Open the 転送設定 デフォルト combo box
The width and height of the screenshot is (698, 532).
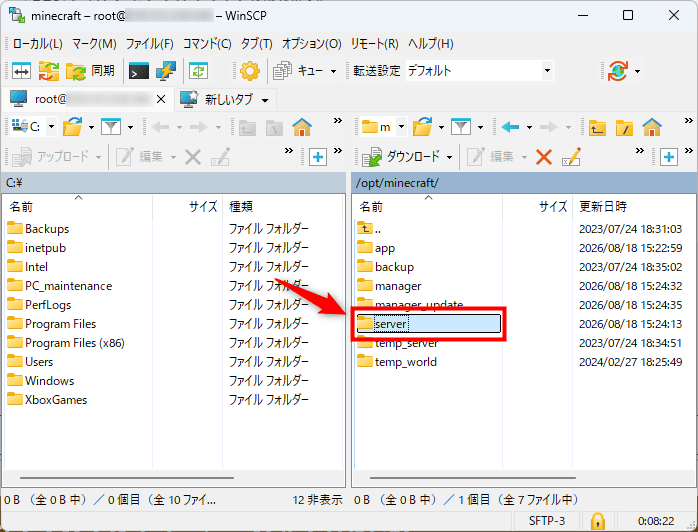(479, 71)
